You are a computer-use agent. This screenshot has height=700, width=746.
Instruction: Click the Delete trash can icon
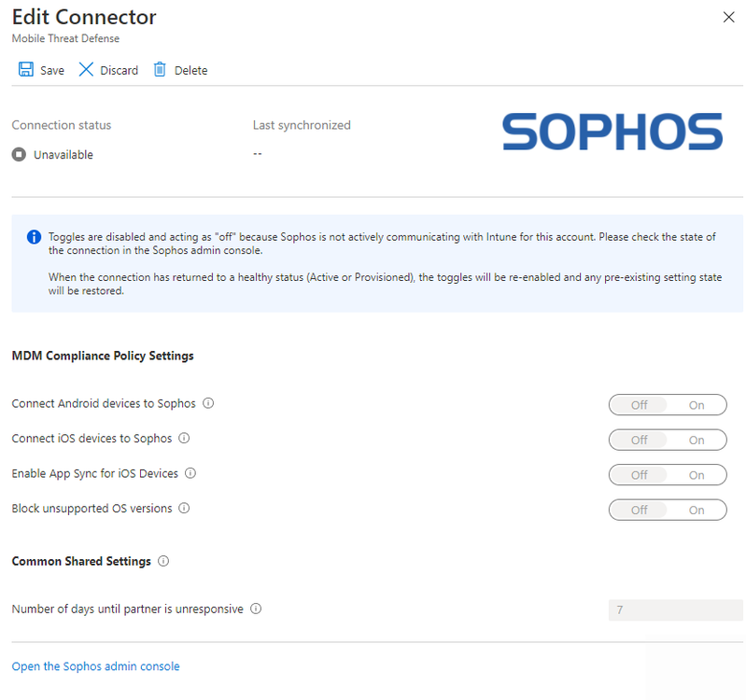(x=160, y=70)
